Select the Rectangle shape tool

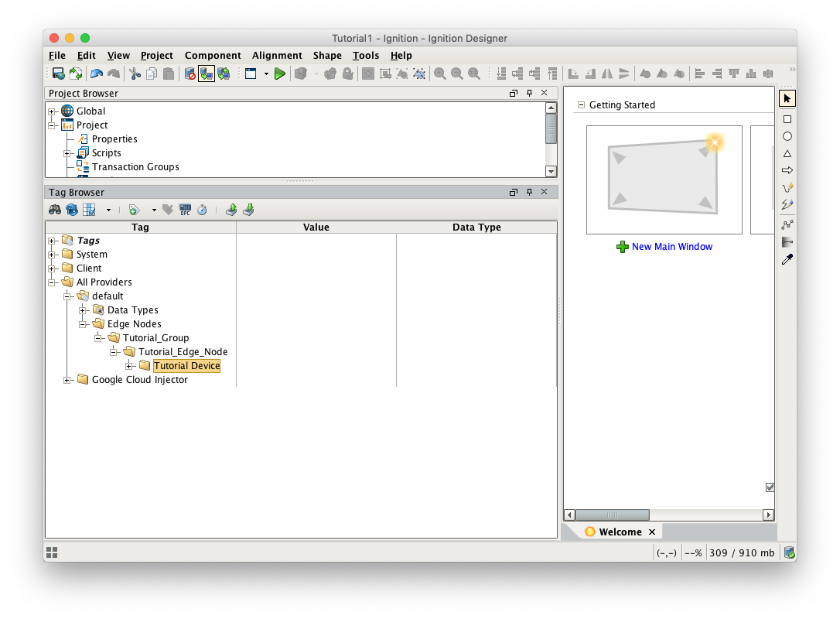pos(787,119)
